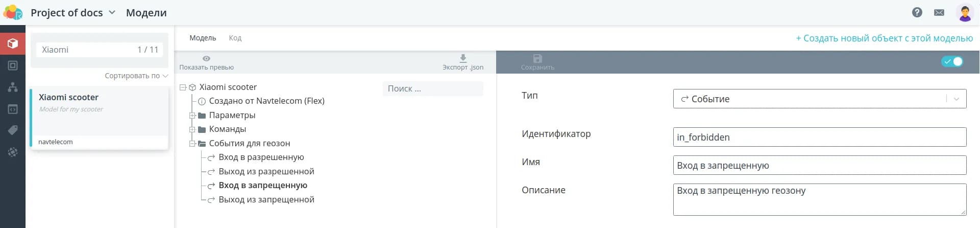This screenshot has height=228, width=980.
Task: Click Создать новый объект с этой моделью link
Action: click(884, 38)
